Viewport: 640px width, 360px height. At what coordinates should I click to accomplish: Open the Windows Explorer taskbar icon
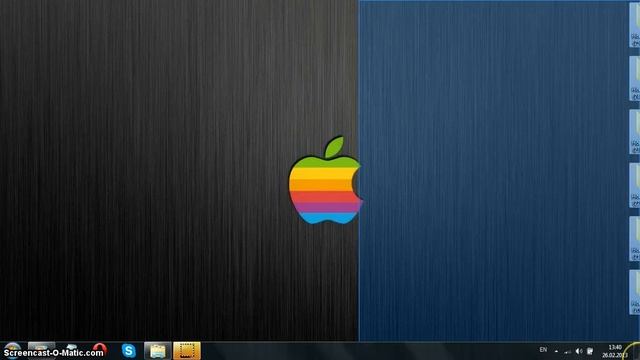tap(158, 351)
